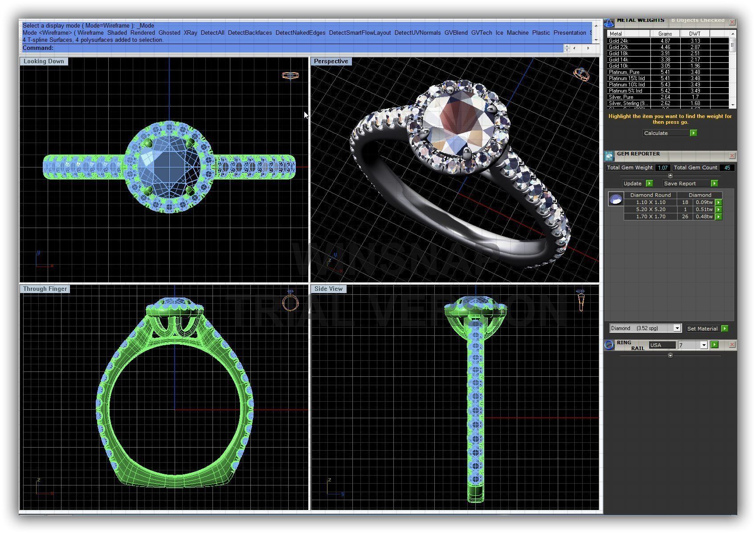Viewport: 756px width, 534px height.
Task: Select the Perspective viewport title
Action: [331, 61]
